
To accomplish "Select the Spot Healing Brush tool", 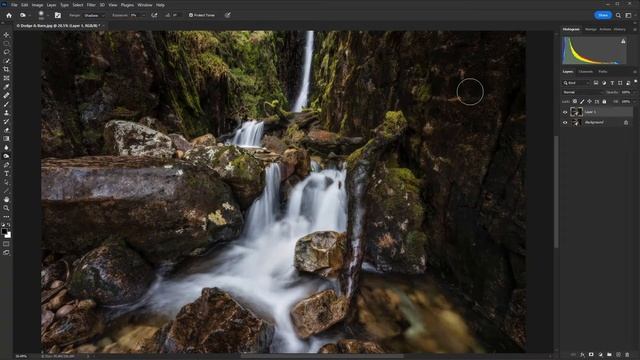I will click(x=6, y=95).
